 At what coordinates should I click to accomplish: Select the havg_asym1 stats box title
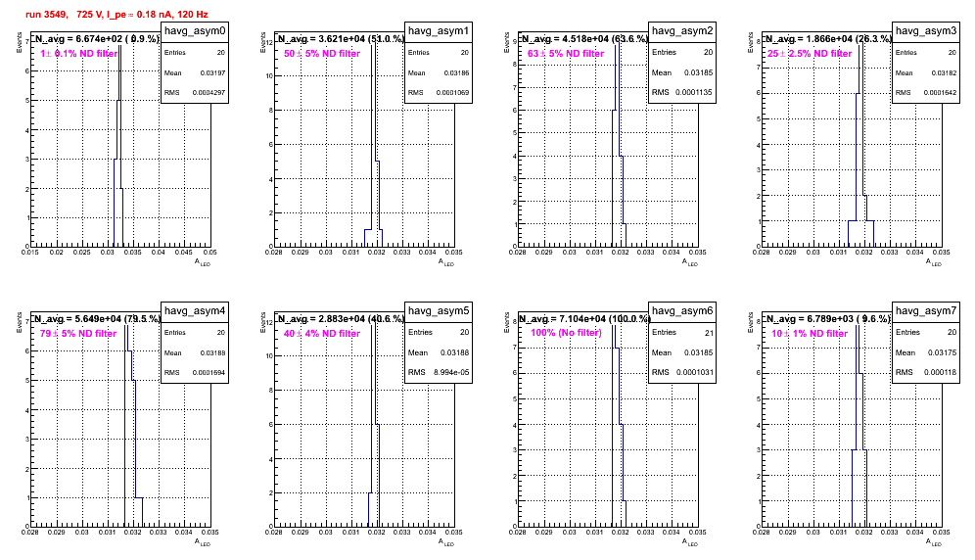(439, 31)
